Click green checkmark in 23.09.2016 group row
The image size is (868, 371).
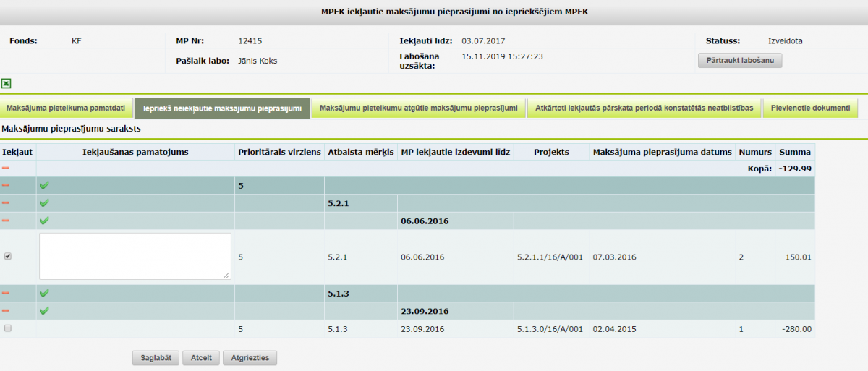(x=44, y=311)
